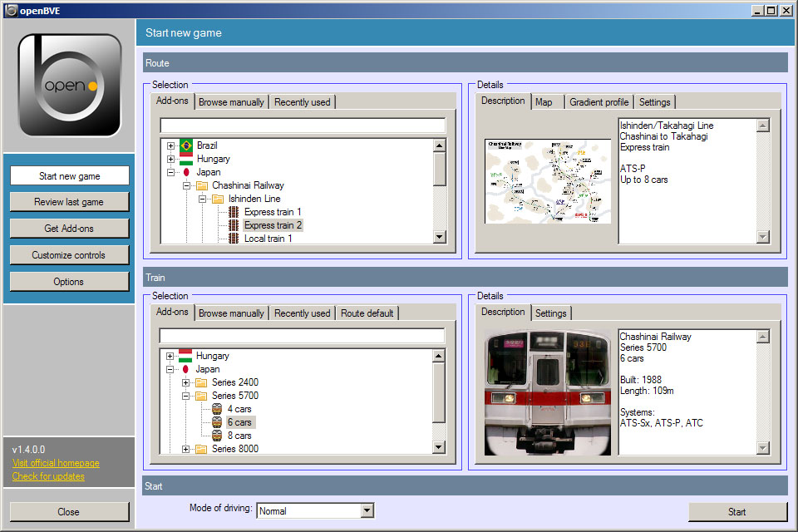Viewport: 798px width, 532px height.
Task: Click the openBVE logo in sidebar
Action: click(x=69, y=85)
